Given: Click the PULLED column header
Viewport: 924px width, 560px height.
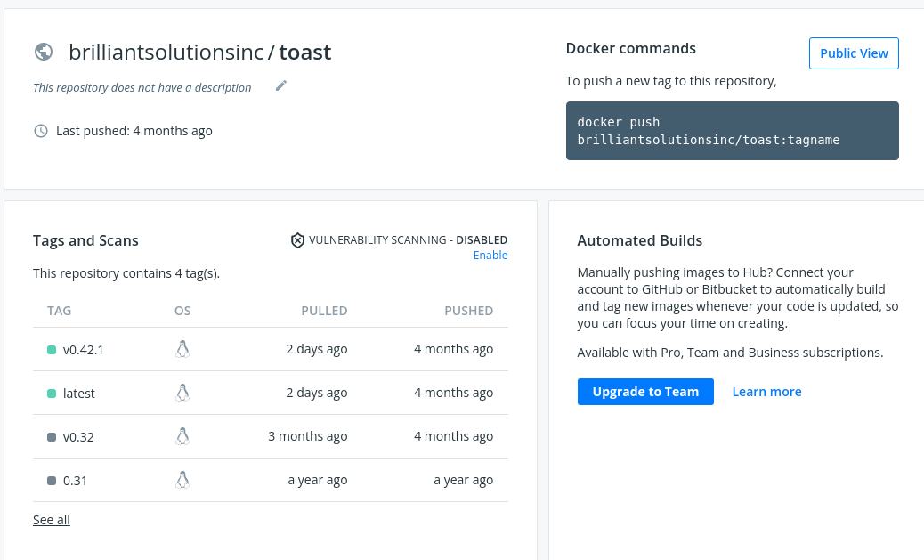Looking at the screenshot, I should (x=324, y=311).
